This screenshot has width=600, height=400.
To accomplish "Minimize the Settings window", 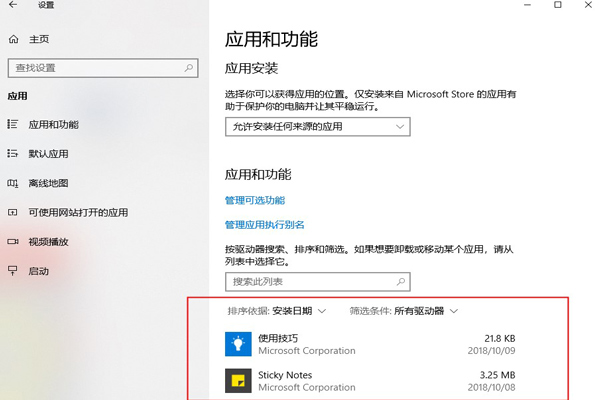I will click(527, 5).
